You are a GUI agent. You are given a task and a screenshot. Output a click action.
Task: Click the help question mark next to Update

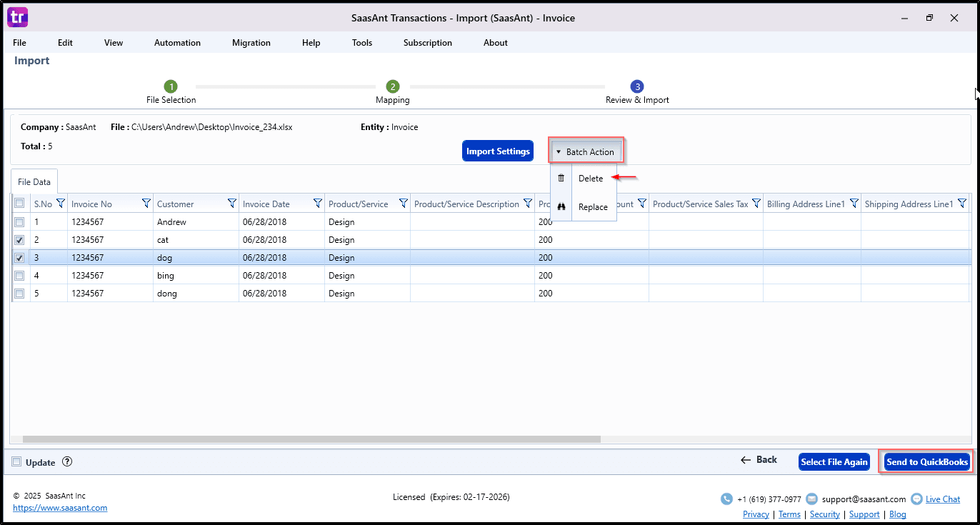click(x=67, y=462)
